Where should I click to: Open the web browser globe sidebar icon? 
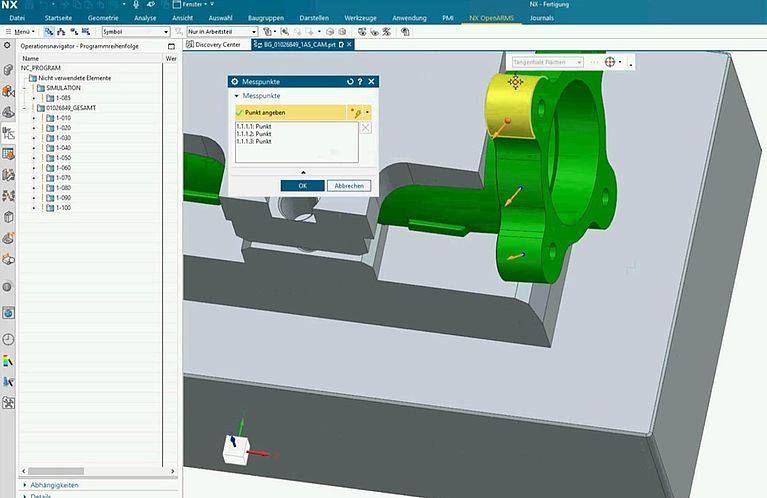click(8, 313)
